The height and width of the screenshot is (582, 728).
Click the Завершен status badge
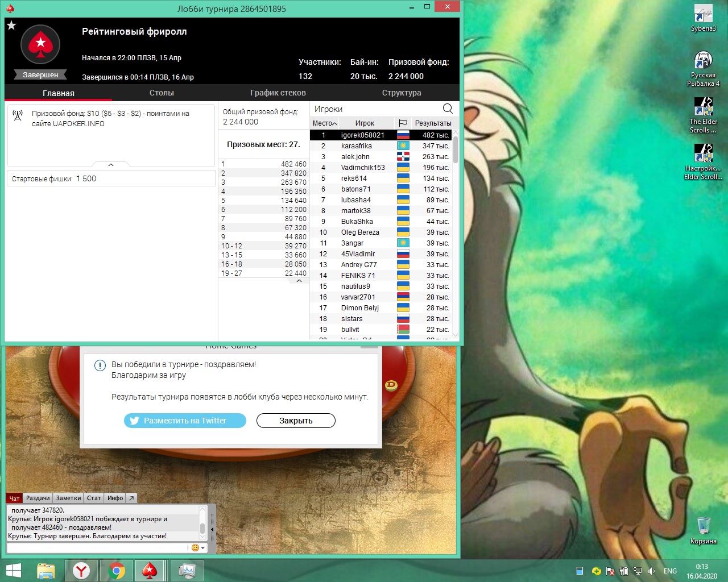[x=40, y=75]
